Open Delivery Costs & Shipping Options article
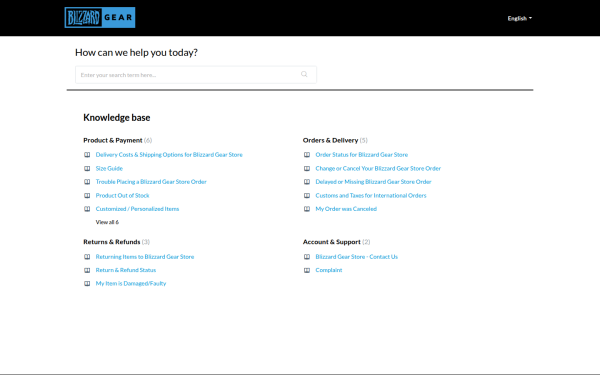This screenshot has width=600, height=375. [169, 155]
